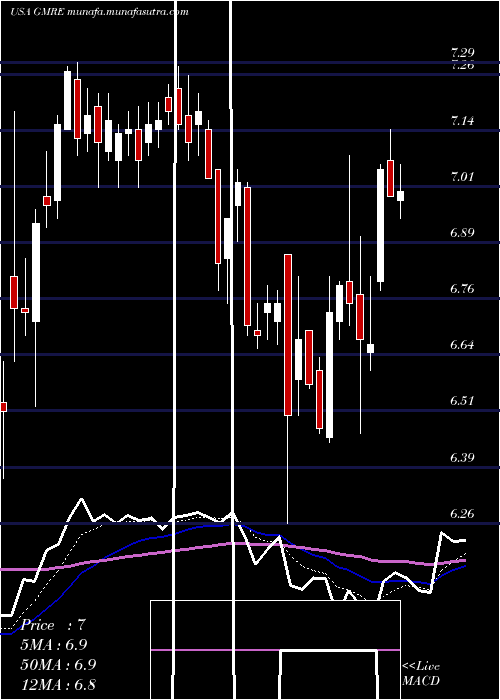Click the 7.01 price axis label

pyautogui.click(x=462, y=177)
